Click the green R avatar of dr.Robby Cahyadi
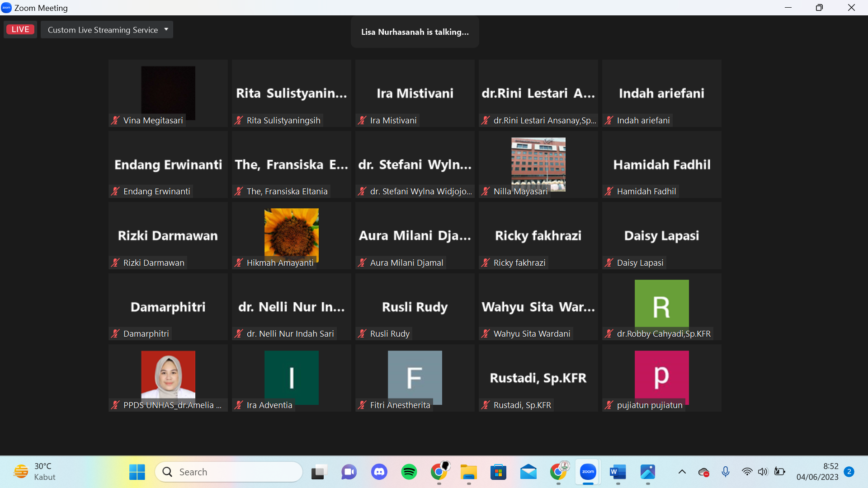The height and width of the screenshot is (488, 868). click(x=661, y=303)
